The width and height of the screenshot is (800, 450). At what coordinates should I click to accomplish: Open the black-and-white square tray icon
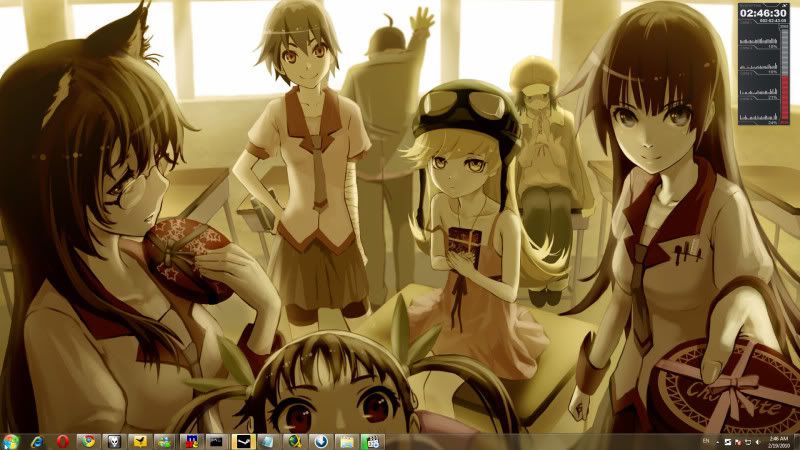click(x=728, y=442)
